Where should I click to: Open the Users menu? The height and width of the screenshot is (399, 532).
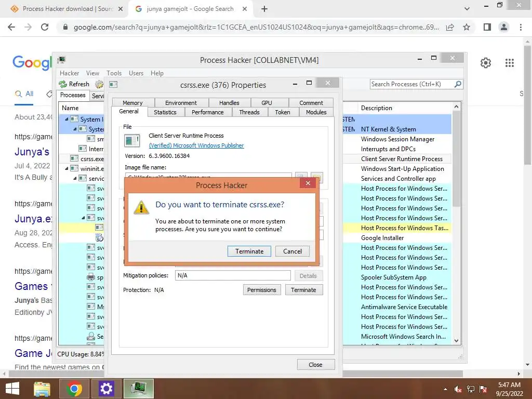point(136,73)
